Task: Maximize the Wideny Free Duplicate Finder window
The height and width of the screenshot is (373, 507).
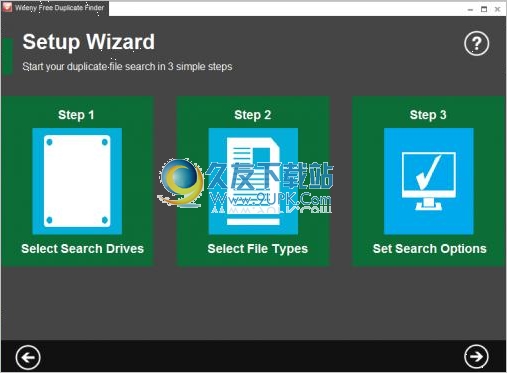Action: pos(484,9)
